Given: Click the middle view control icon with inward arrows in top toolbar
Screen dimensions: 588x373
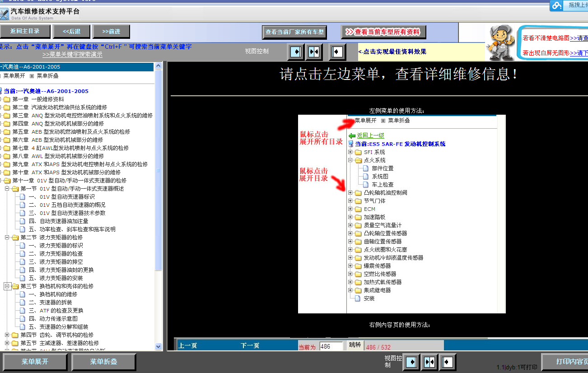Looking at the screenshot, I should click(313, 51).
